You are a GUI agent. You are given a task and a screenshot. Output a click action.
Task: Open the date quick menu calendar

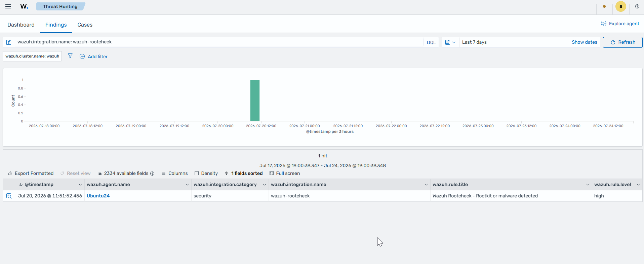click(x=450, y=42)
